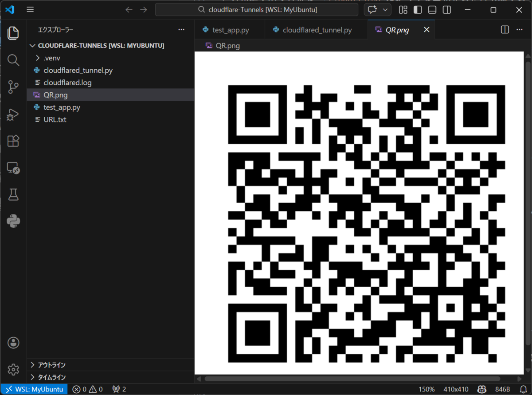Screen dimensions: 532x395
Task: Click the 846B file size status item
Action: [x=502, y=389]
